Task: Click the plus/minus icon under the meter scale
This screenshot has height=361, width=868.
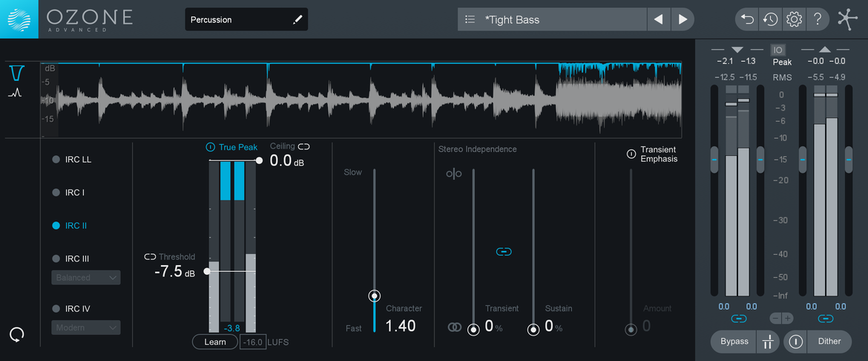Action: (782, 319)
